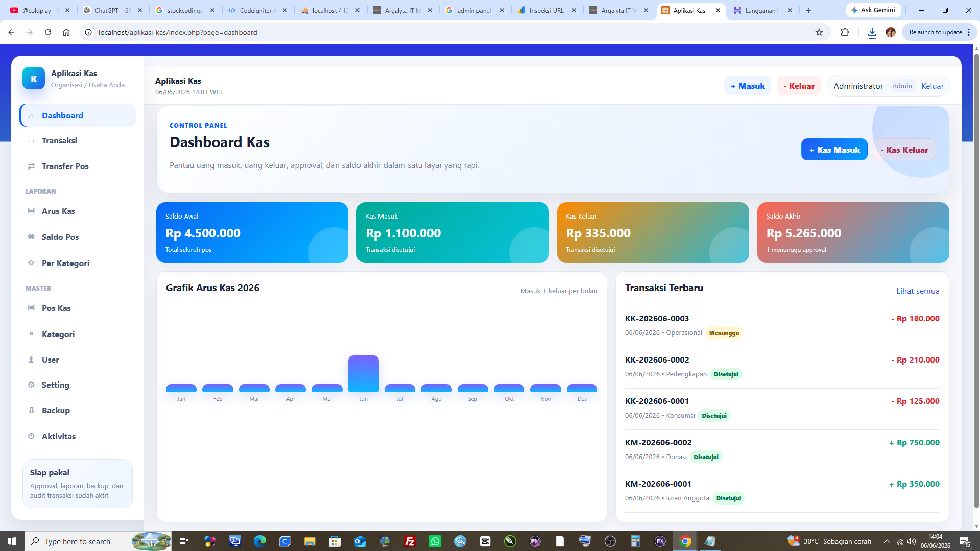Image resolution: width=980 pixels, height=551 pixels.
Task: Open the Arus Kas report menu
Action: coord(78,211)
